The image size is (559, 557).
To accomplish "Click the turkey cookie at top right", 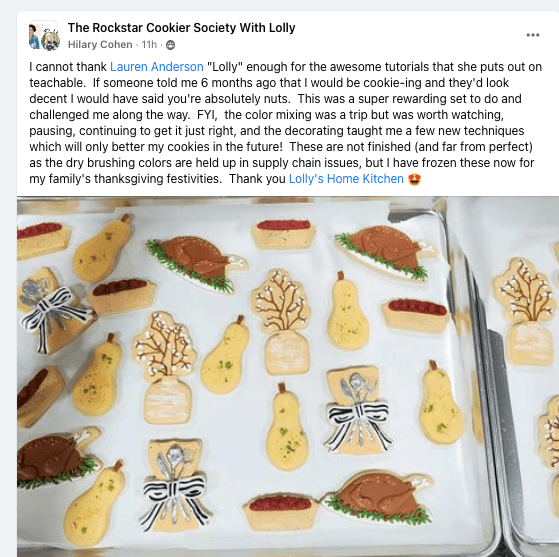I will [x=385, y=252].
